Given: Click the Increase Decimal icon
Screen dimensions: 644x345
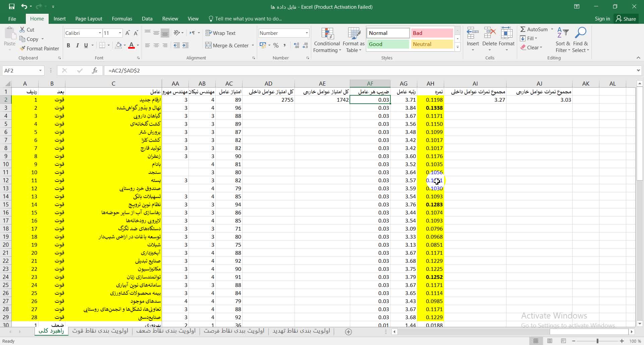Looking at the screenshot, I should tap(296, 45).
